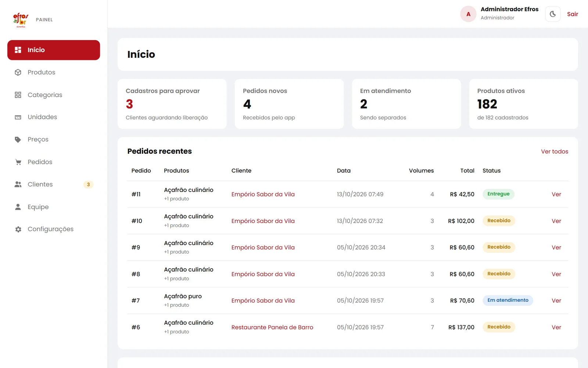Open Ver todos for recent orders
This screenshot has width=588, height=368.
tap(555, 151)
